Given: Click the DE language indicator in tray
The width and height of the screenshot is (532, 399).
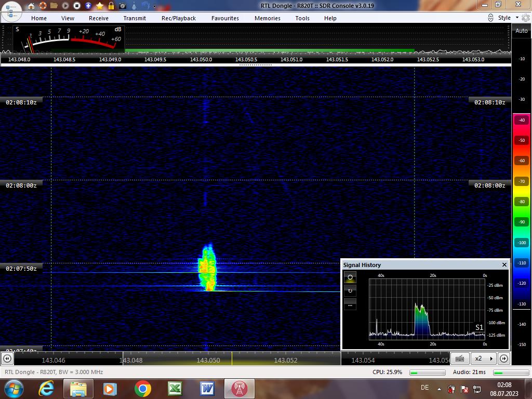Looking at the screenshot, I should (x=424, y=388).
